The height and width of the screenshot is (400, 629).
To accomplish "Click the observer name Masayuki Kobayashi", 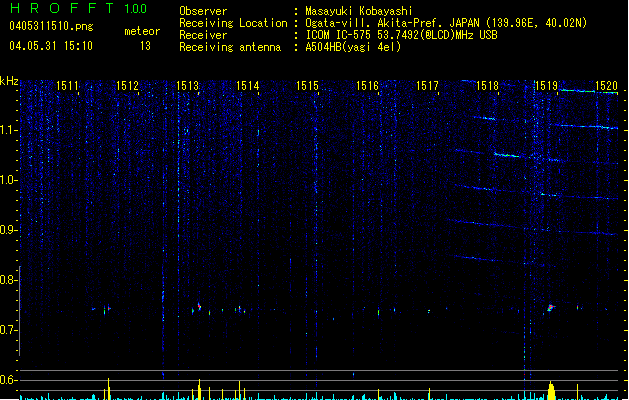I will (x=359, y=11).
